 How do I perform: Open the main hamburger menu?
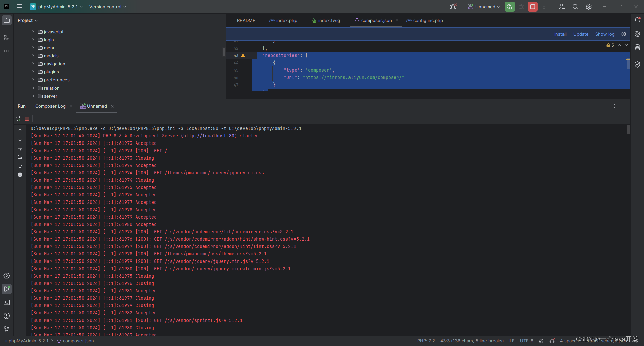(20, 7)
